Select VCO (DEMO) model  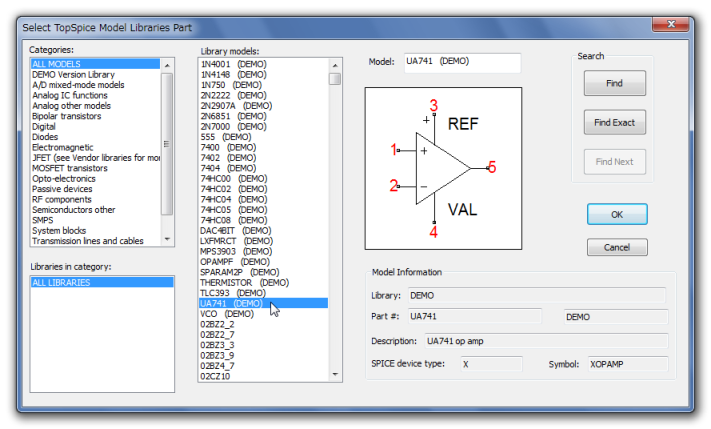pyautogui.click(x=263, y=314)
